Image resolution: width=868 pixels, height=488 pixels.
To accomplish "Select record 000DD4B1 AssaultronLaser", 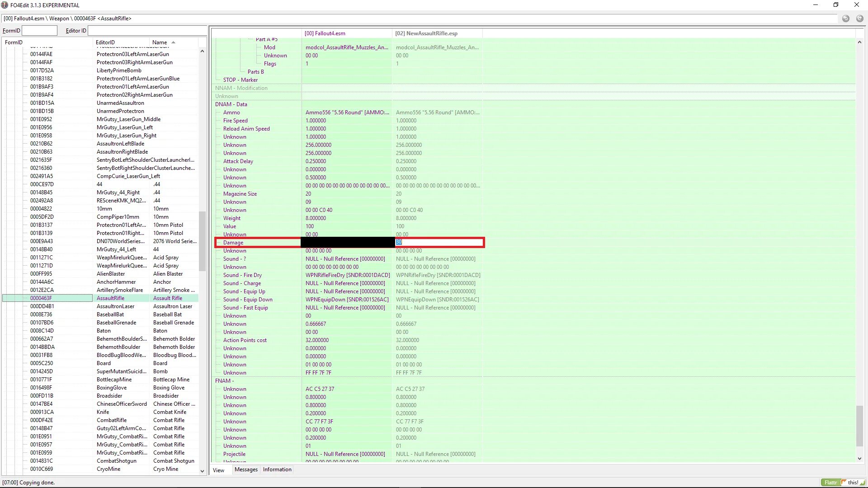I will click(100, 306).
